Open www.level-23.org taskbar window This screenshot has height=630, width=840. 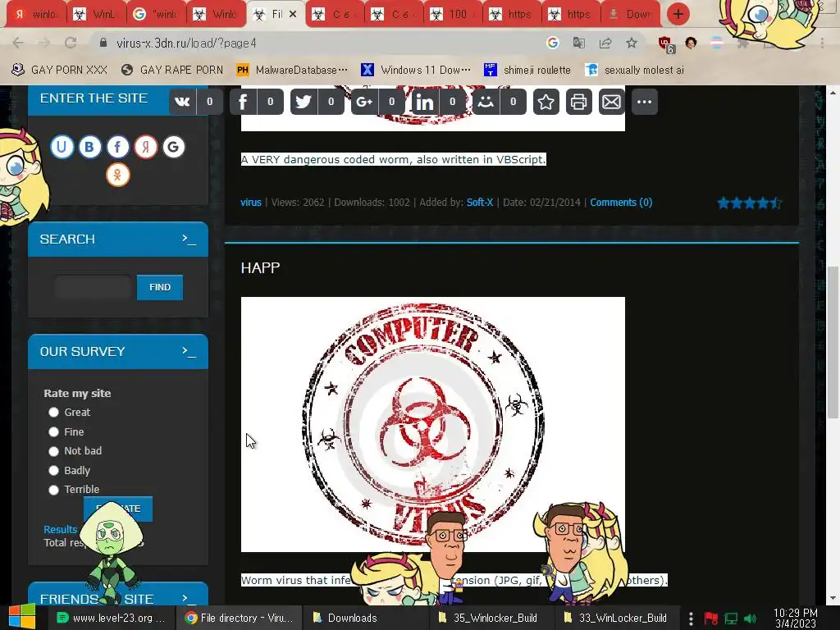(x=112, y=618)
